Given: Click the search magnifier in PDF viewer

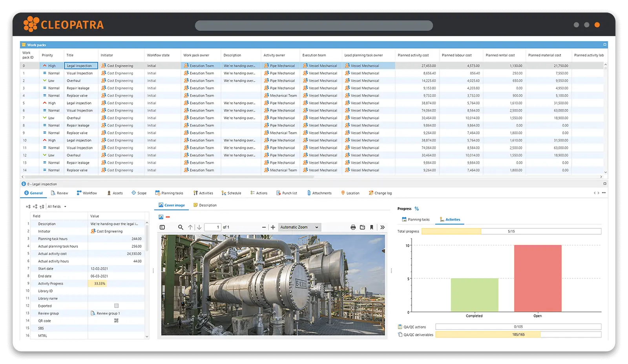Looking at the screenshot, I should pos(181,227).
